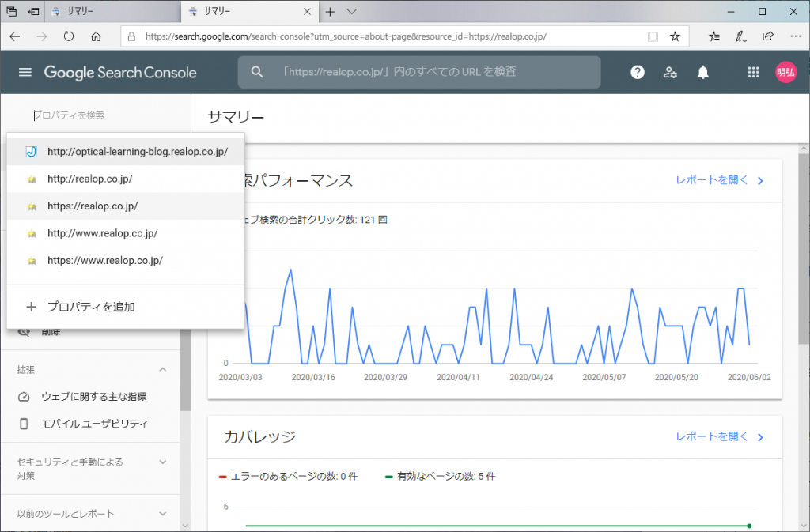This screenshot has height=532, width=810.
Task: Add this page to favorites
Action: (676, 36)
